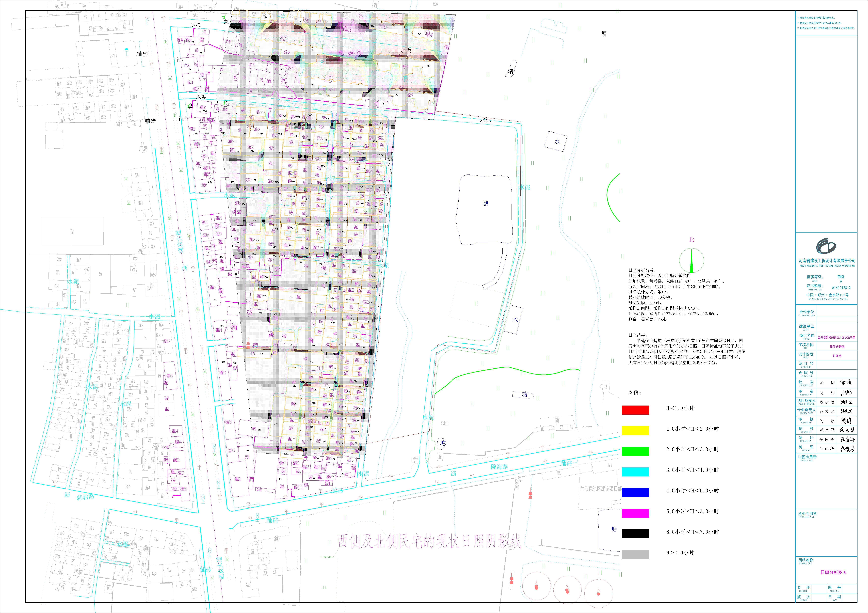Click the legend text 5.0小时<H<6.0小时
The image size is (868, 613).
693,511
